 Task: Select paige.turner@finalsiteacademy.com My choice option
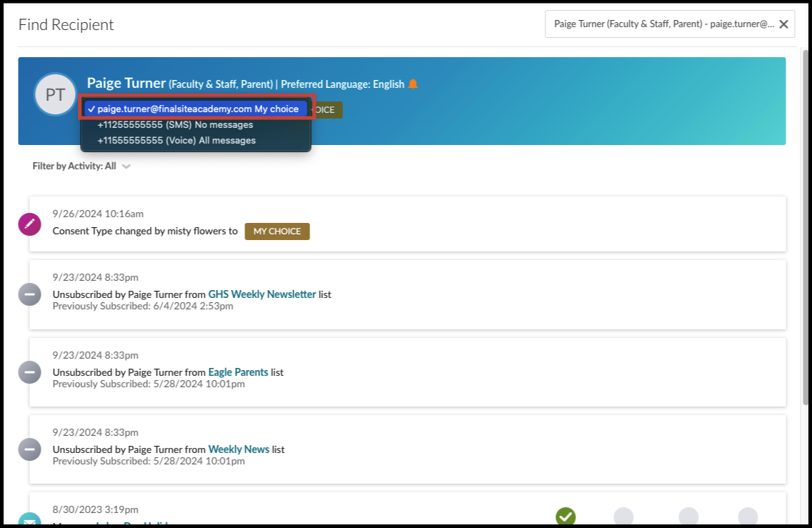[x=197, y=109]
